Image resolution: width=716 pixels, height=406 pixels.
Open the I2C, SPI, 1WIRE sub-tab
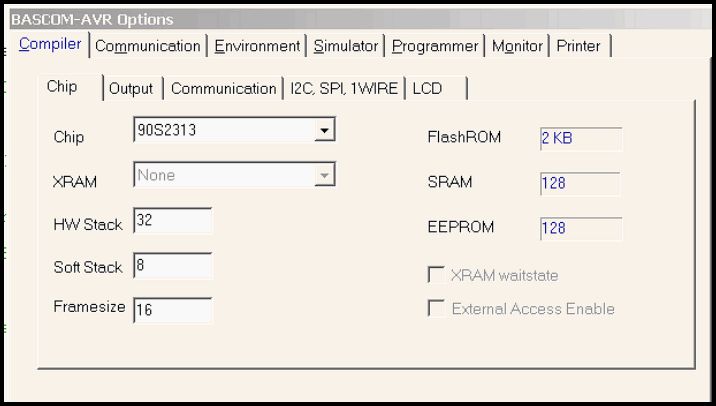(x=344, y=88)
